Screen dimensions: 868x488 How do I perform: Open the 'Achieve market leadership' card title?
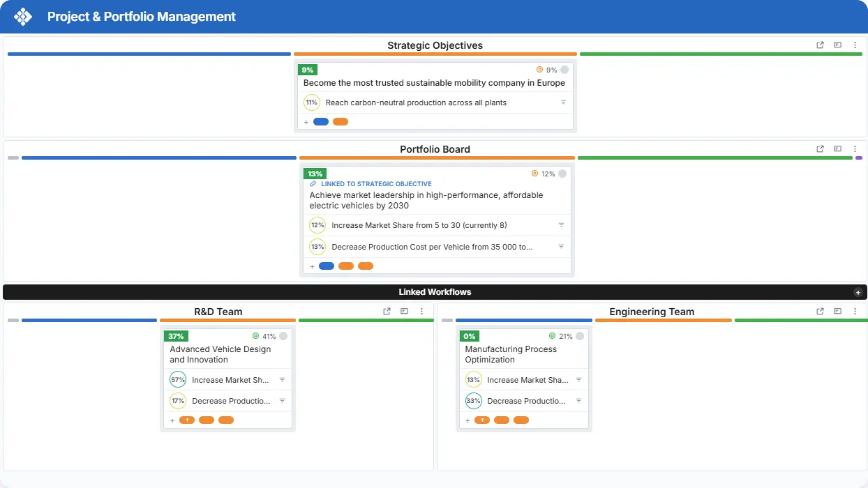click(426, 200)
